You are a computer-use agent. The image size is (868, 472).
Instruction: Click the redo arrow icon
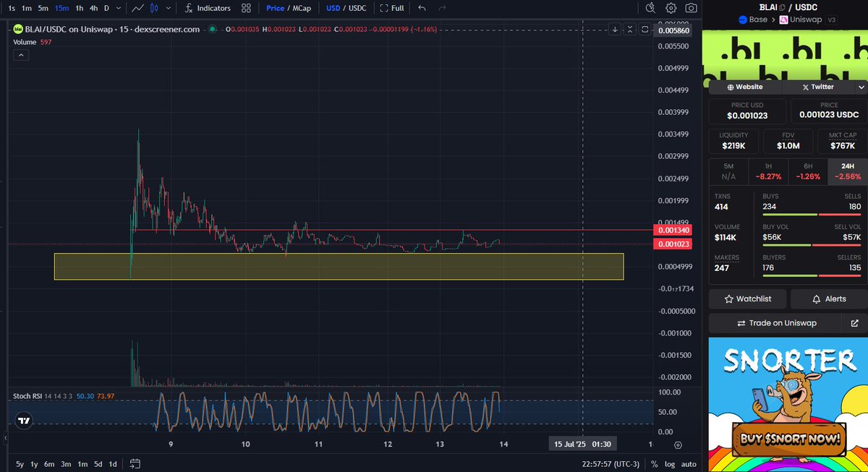point(442,8)
